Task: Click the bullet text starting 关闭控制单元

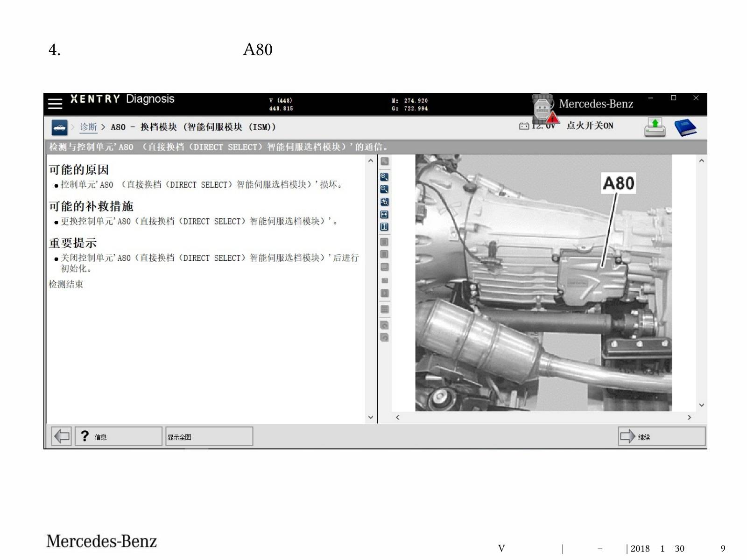Action: (210, 263)
